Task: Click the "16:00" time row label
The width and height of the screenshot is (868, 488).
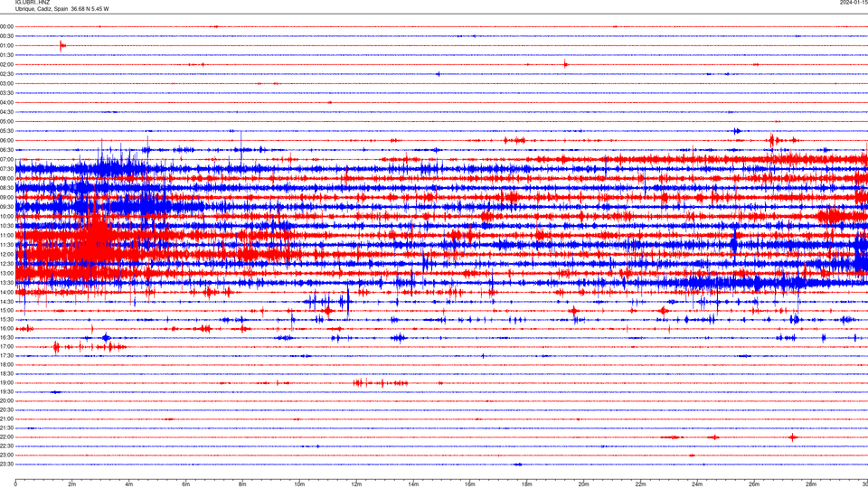Action: (6, 329)
